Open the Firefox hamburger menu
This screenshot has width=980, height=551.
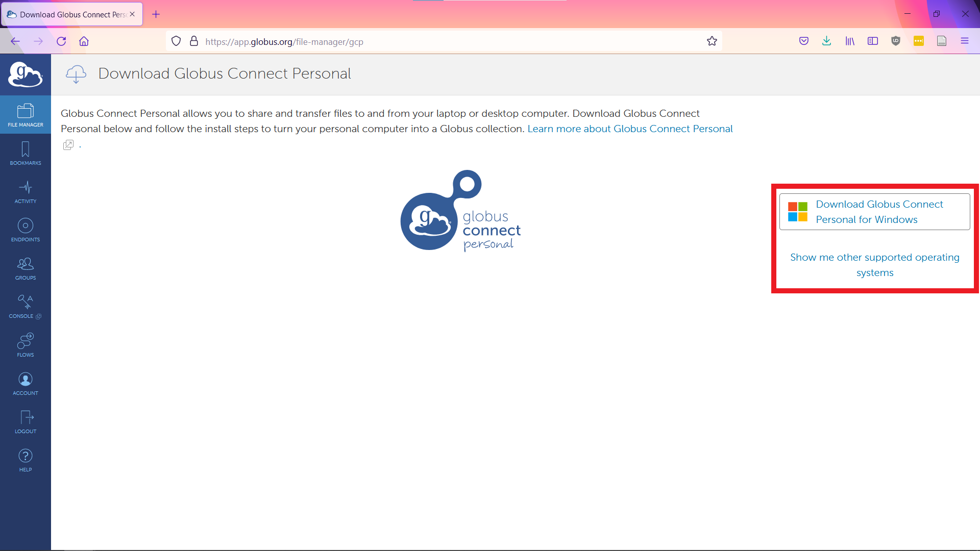(965, 41)
